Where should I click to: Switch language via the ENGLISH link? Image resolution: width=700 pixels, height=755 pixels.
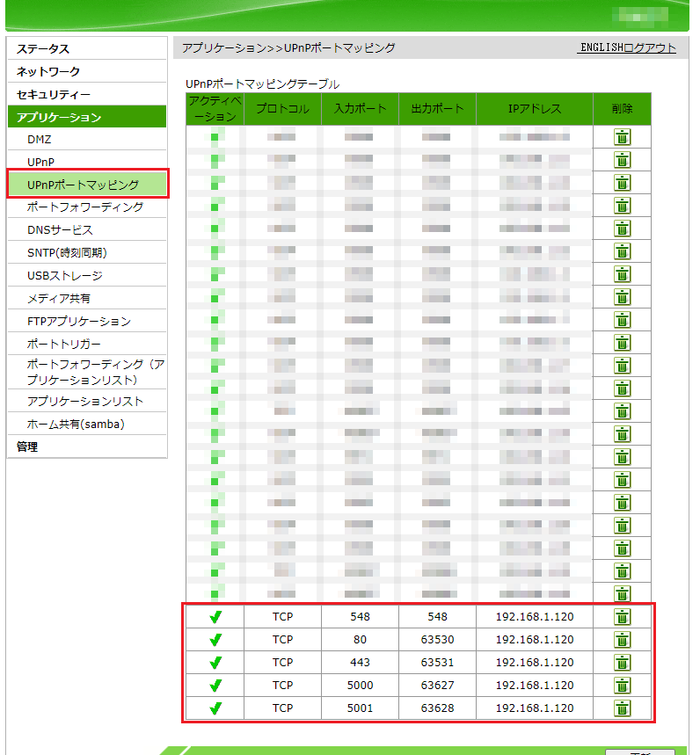[x=602, y=47]
